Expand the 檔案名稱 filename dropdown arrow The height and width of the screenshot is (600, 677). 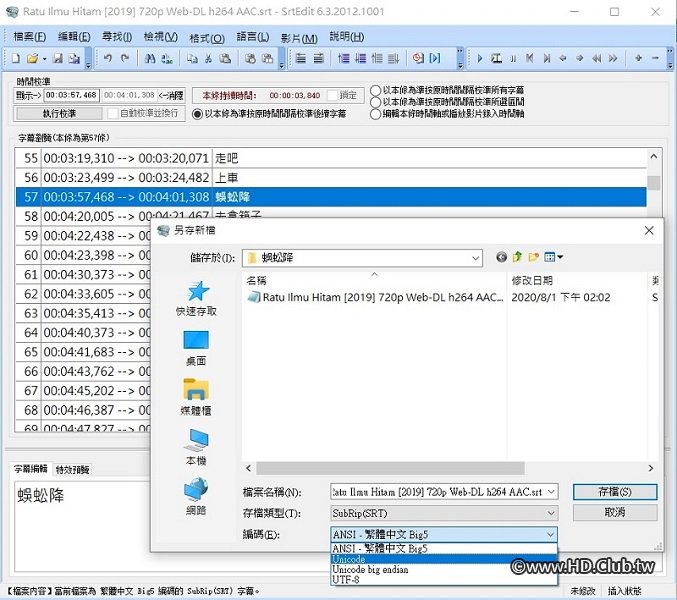tap(551, 492)
